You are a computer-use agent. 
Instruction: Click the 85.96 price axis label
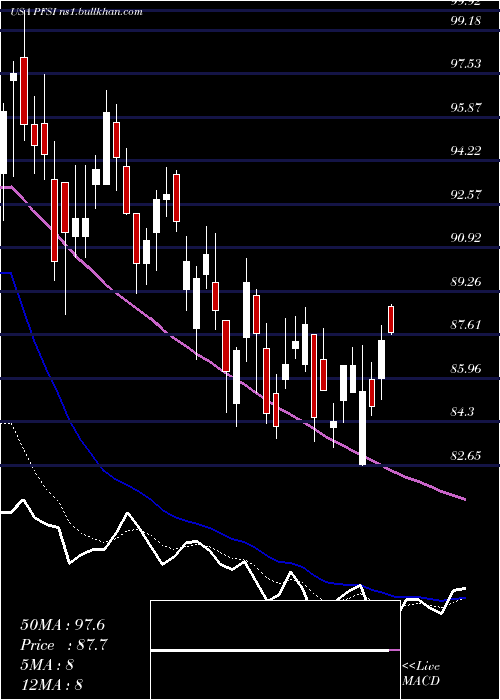[466, 369]
